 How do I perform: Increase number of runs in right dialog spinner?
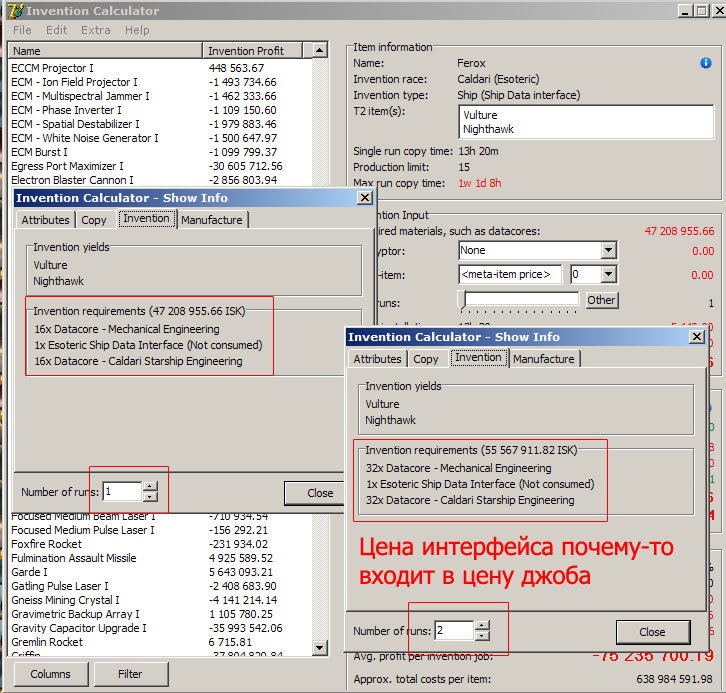[x=482, y=625]
